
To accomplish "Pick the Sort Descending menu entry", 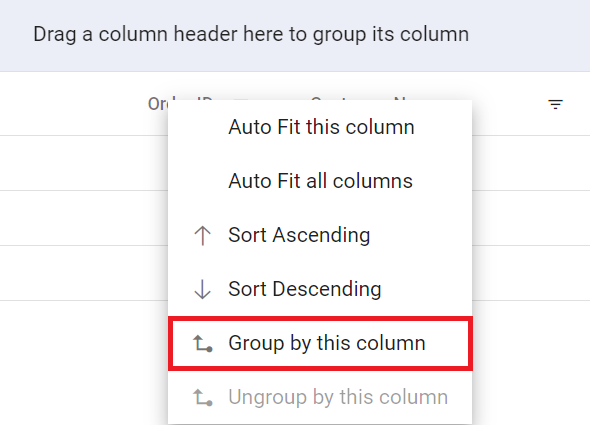I will tap(320, 289).
